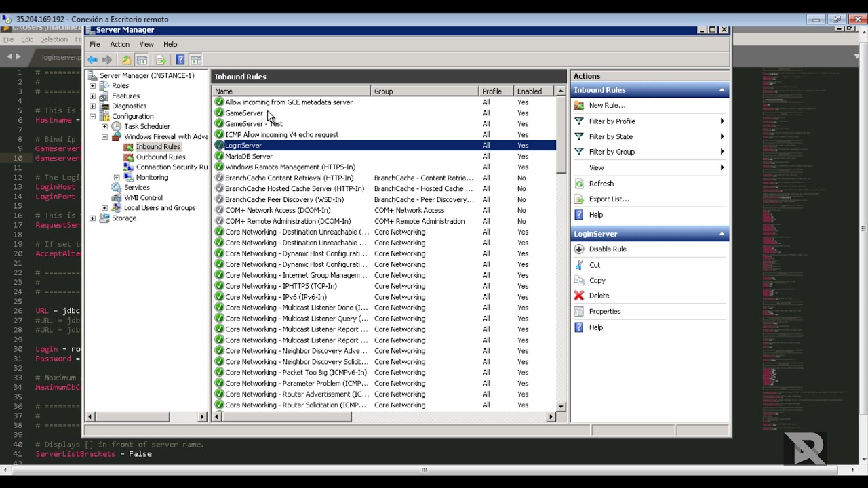Open the Action menu
Viewport: 868px width, 488px height.
120,44
